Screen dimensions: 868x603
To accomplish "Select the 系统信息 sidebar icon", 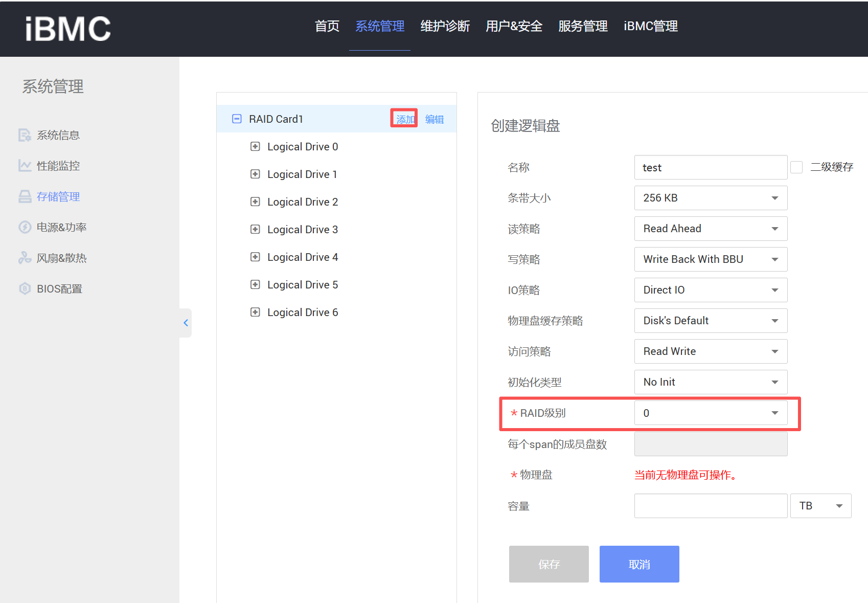I will 25,135.
